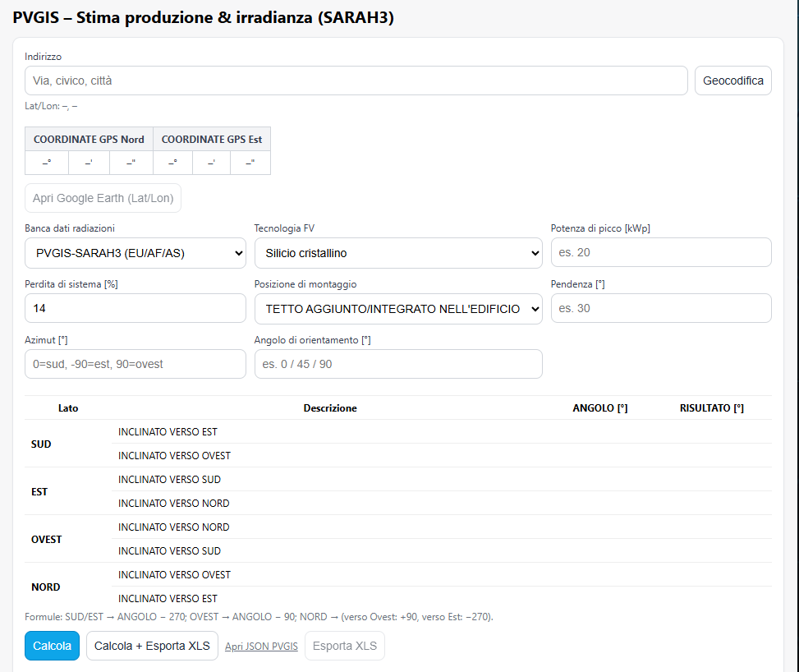Click INCLINATO VERSO SUD under OVEST
This screenshot has width=799, height=672.
pos(169,550)
